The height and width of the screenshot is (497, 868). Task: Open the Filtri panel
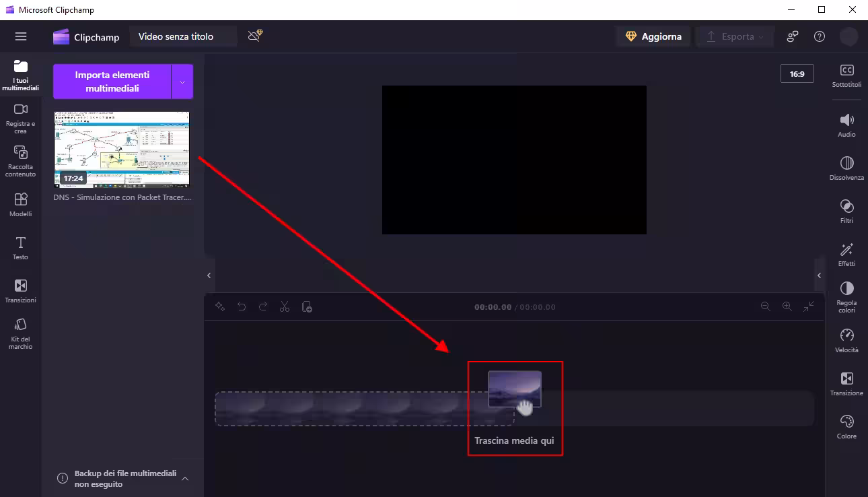pos(846,211)
